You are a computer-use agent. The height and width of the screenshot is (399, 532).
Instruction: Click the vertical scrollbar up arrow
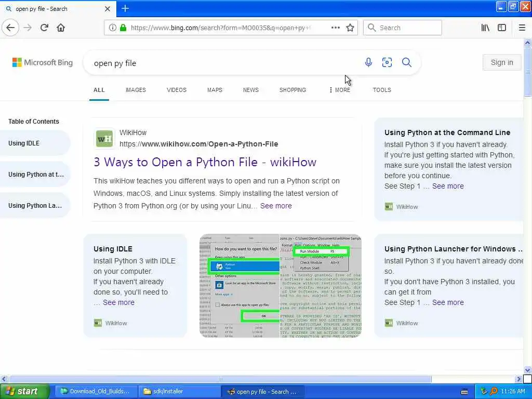click(x=527, y=43)
